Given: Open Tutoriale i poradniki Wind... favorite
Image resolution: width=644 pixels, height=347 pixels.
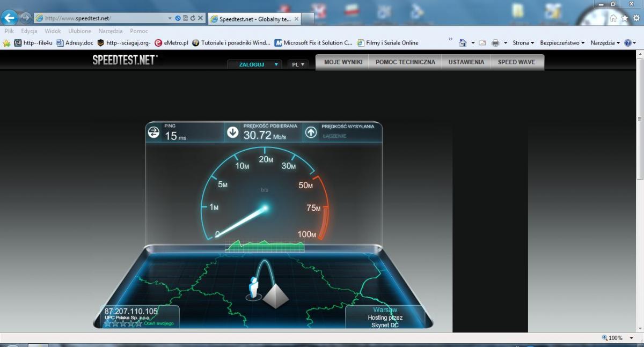Looking at the screenshot, I should click(231, 43).
